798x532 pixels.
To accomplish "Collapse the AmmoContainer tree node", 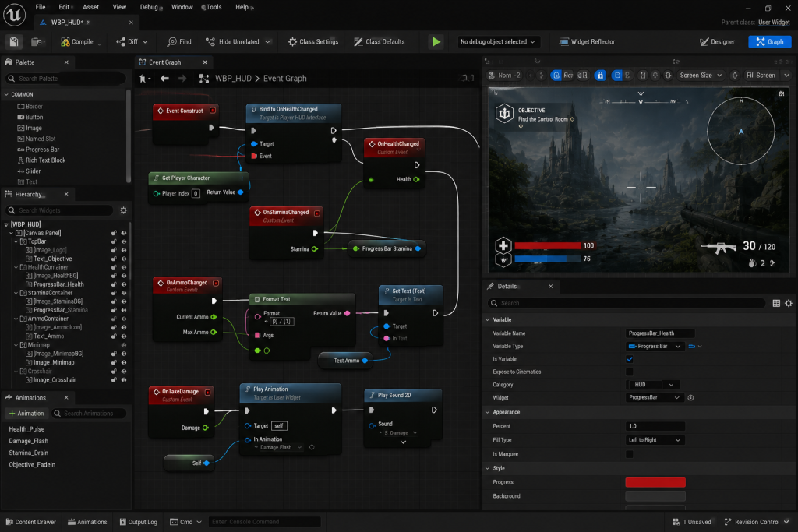I will [x=16, y=319].
